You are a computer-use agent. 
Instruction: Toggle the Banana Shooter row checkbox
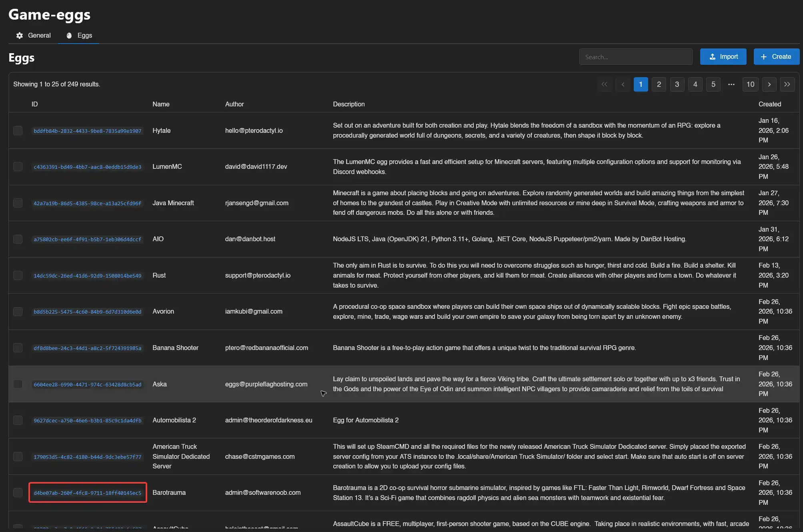click(18, 348)
